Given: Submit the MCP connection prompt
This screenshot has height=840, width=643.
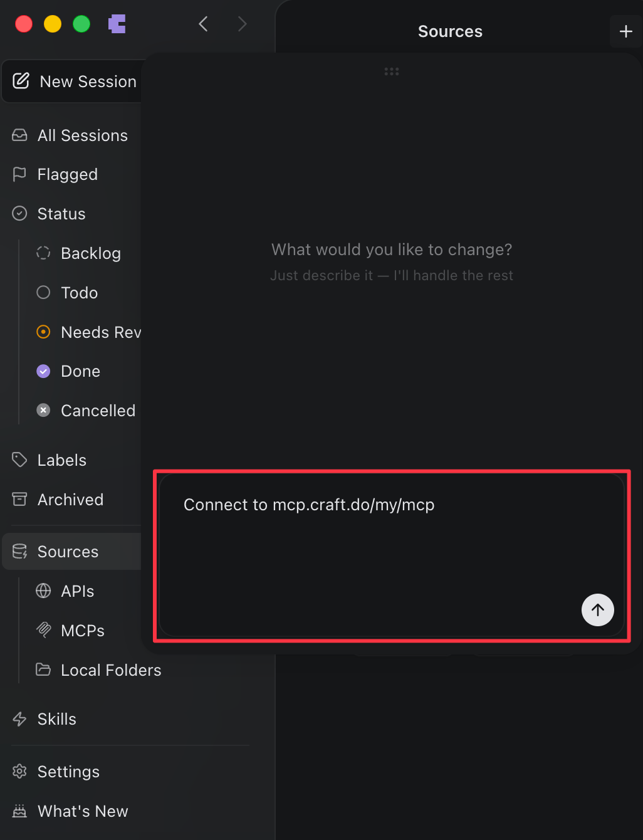Looking at the screenshot, I should tap(597, 610).
